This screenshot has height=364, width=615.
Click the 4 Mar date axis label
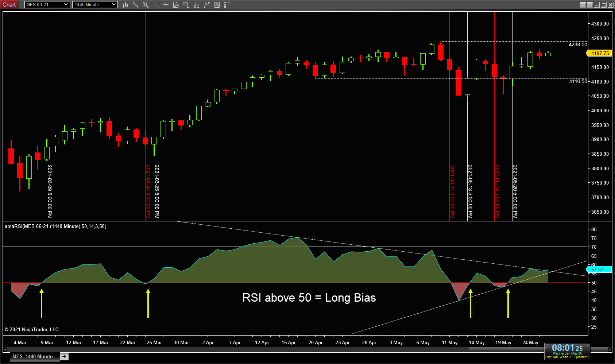(x=20, y=342)
